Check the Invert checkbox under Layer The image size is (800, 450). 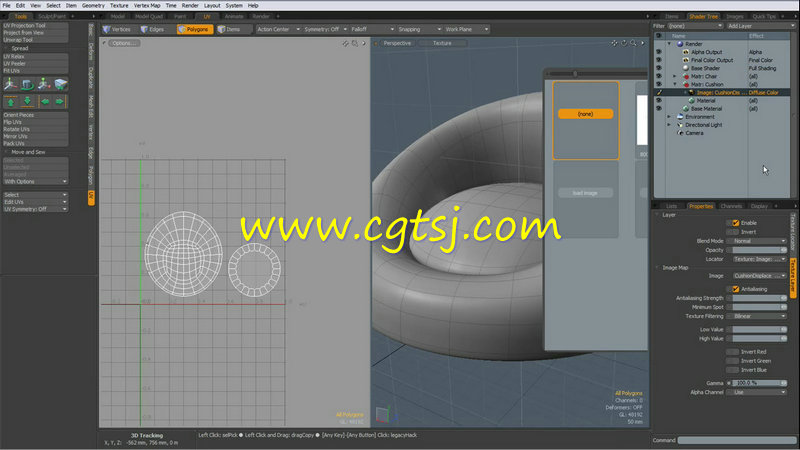[735, 232]
